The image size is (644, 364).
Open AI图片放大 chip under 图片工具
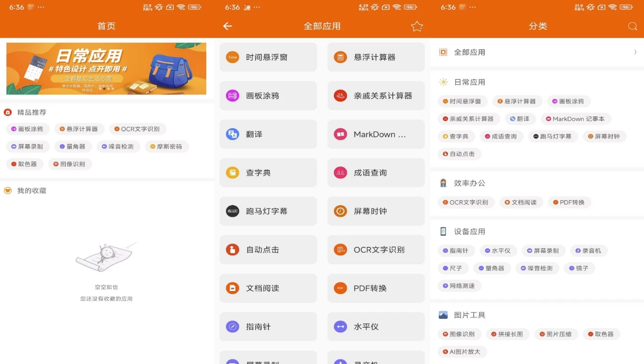(462, 352)
